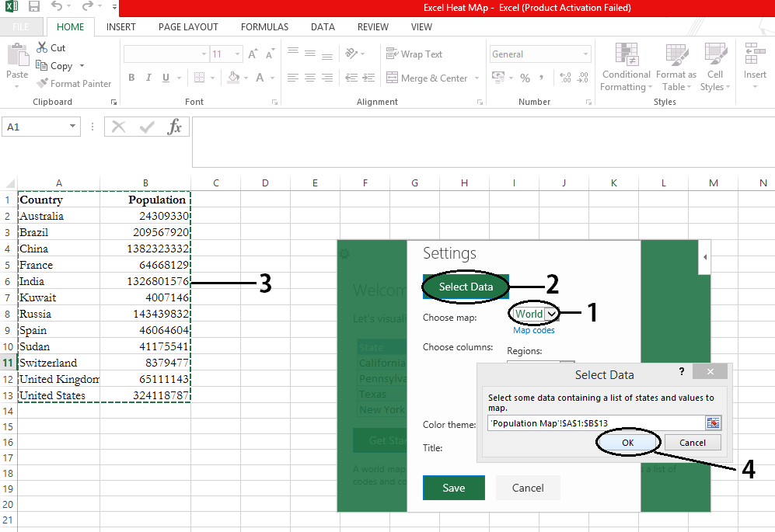Click the Insert Function fx icon
Screen dimensions: 775x532
coord(175,127)
